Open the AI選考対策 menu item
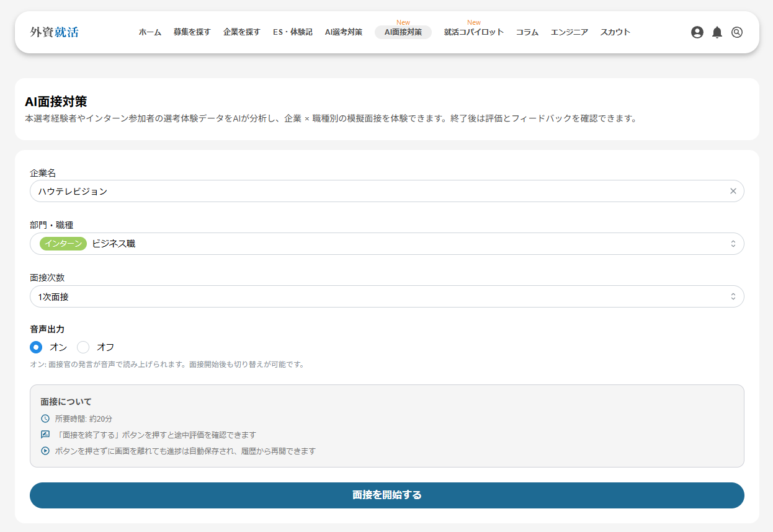773x532 pixels. [x=344, y=32]
